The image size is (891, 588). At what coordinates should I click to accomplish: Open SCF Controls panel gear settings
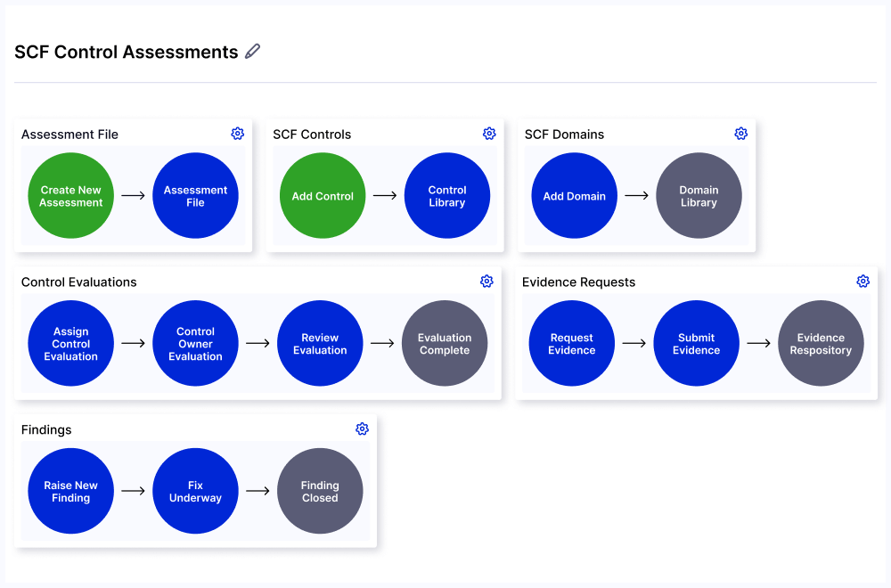point(489,134)
